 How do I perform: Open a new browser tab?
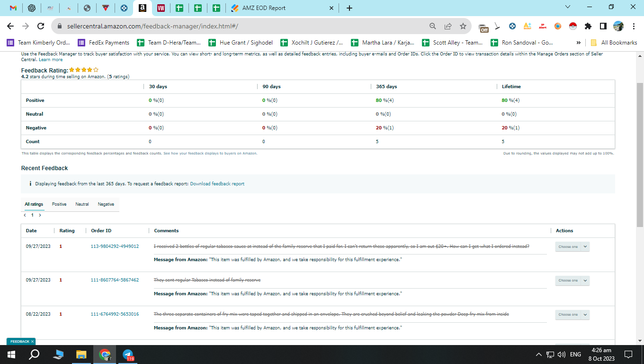[349, 8]
